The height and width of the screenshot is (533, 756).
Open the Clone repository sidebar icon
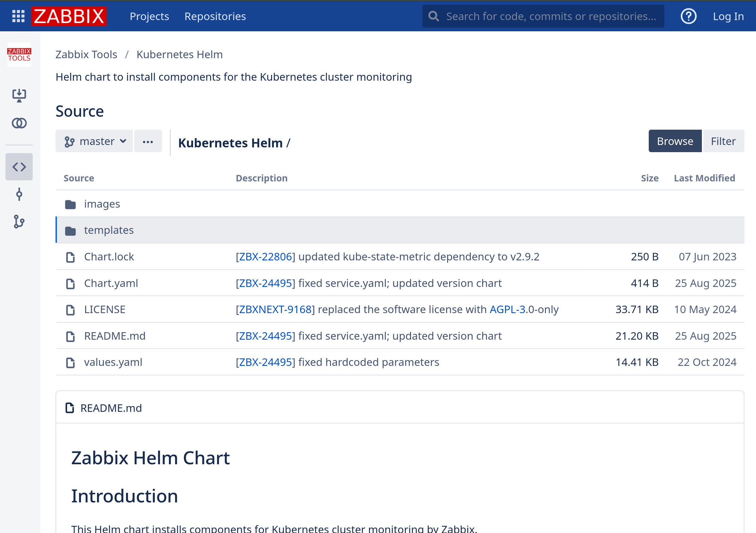(19, 96)
